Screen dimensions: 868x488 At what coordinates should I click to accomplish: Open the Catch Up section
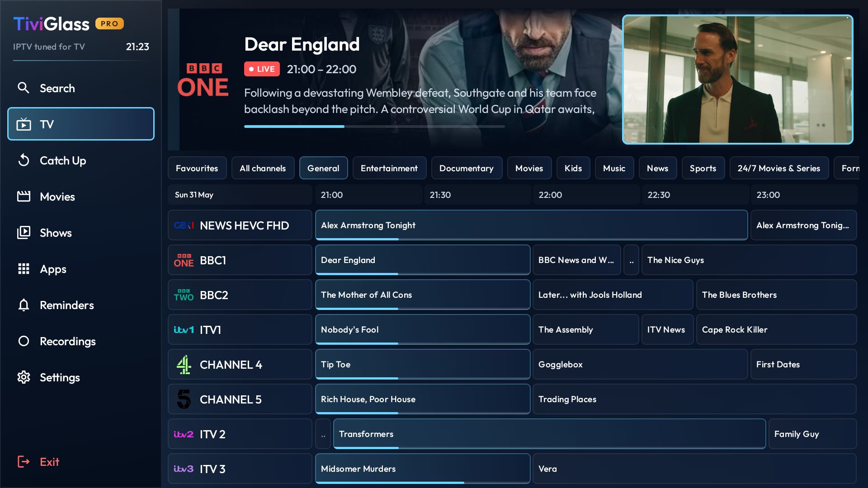tap(81, 160)
